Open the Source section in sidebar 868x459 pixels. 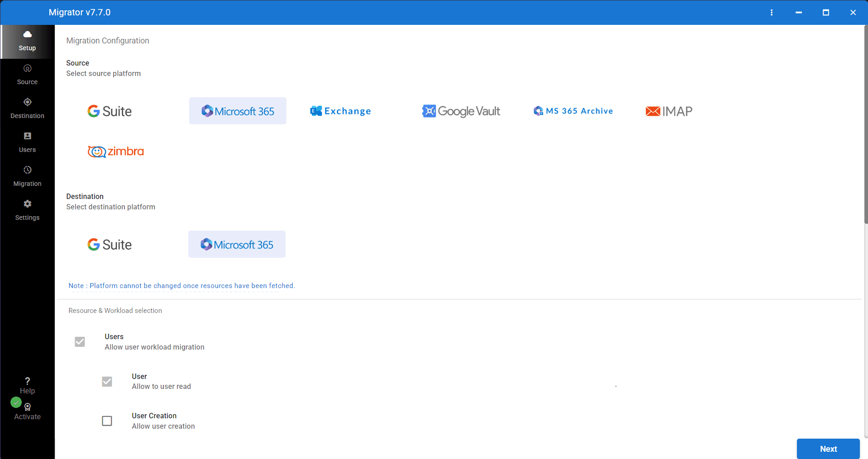coord(27,74)
